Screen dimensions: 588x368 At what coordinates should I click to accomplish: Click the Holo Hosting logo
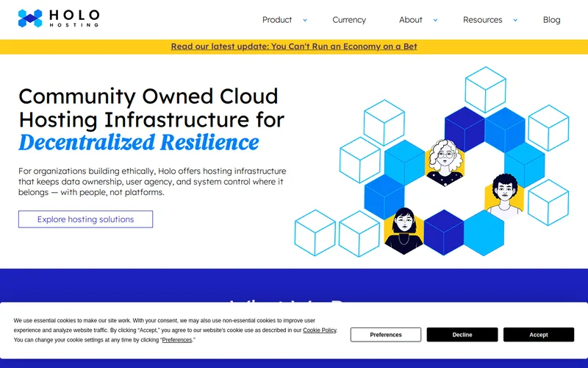click(x=59, y=18)
